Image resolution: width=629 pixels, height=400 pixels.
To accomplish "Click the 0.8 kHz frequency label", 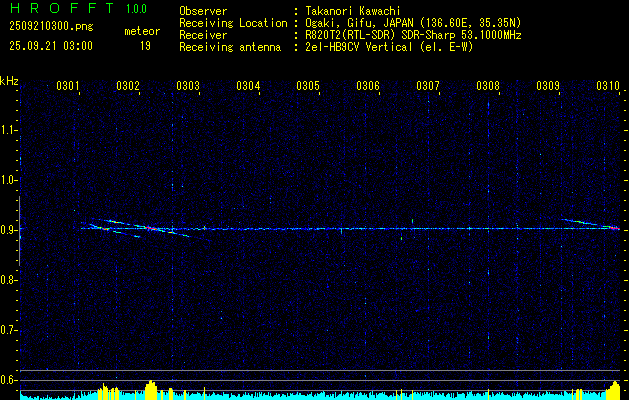I will (x=8, y=280).
